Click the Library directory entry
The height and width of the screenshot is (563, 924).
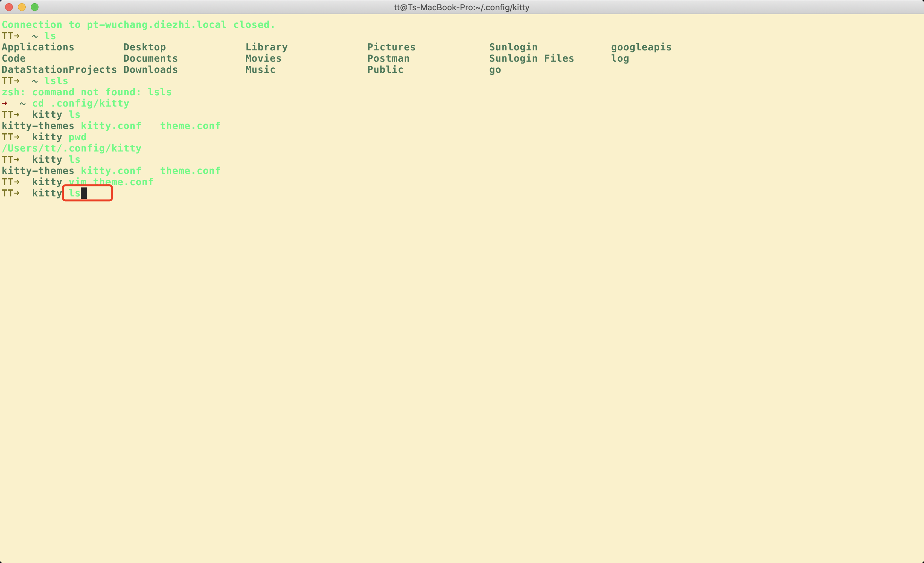pyautogui.click(x=266, y=47)
